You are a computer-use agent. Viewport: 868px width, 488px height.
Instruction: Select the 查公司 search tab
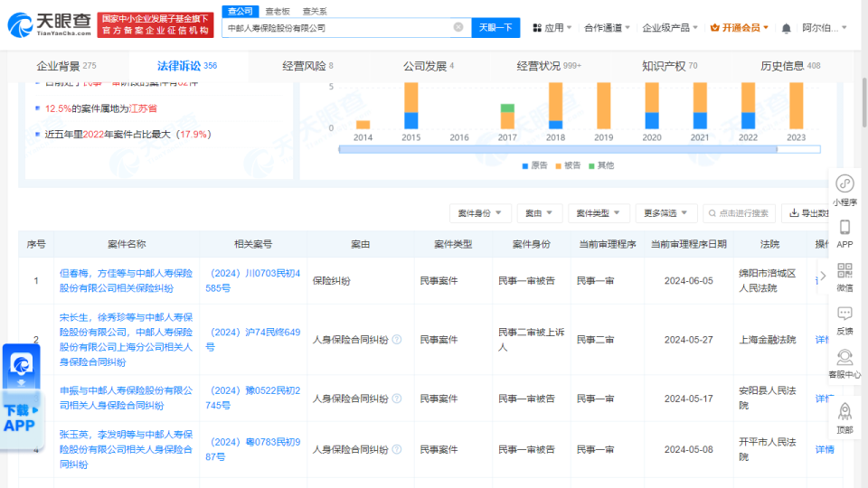[x=241, y=11]
